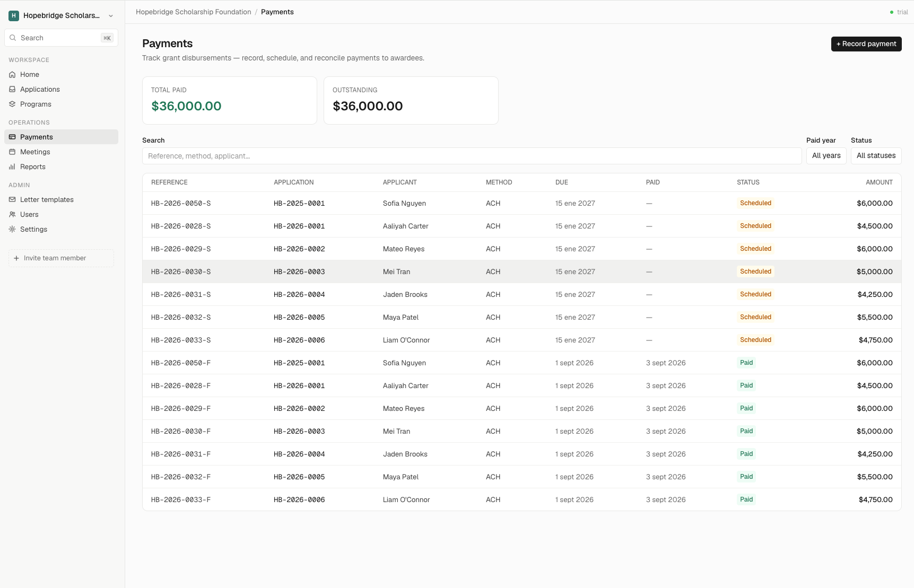Open Settings from the sidebar
The image size is (914, 588).
61,230
